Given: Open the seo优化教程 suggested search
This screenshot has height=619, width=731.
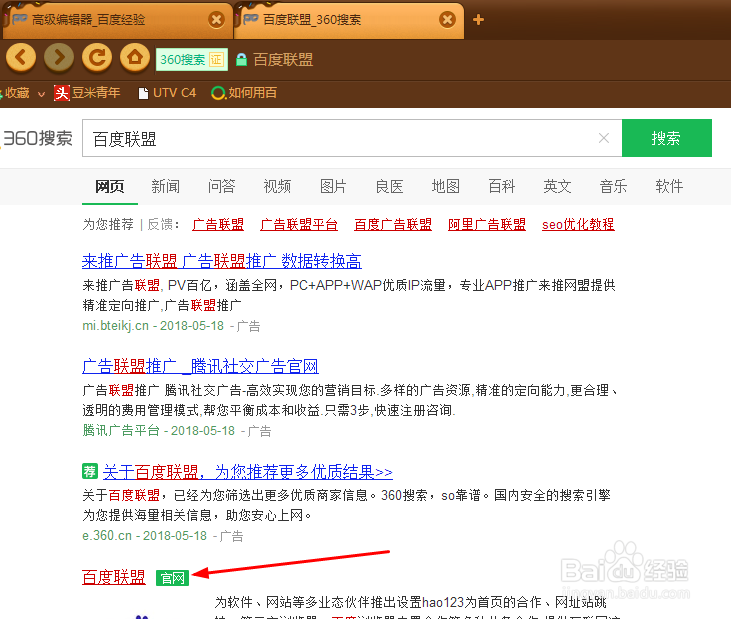Looking at the screenshot, I should pyautogui.click(x=578, y=224).
